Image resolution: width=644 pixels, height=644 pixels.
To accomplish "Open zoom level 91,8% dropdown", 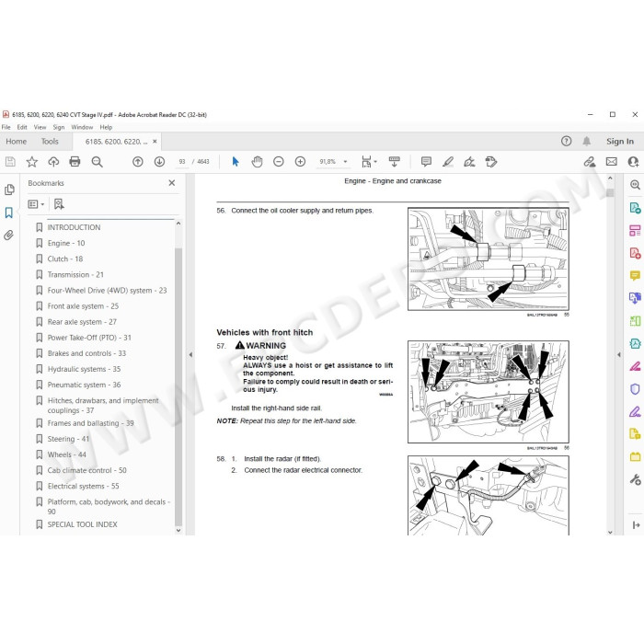I will pyautogui.click(x=345, y=162).
